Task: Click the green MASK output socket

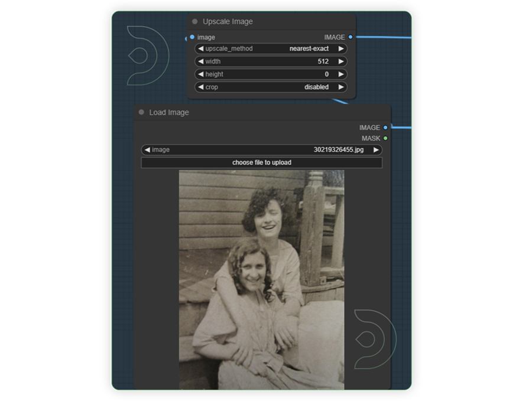Action: click(385, 138)
